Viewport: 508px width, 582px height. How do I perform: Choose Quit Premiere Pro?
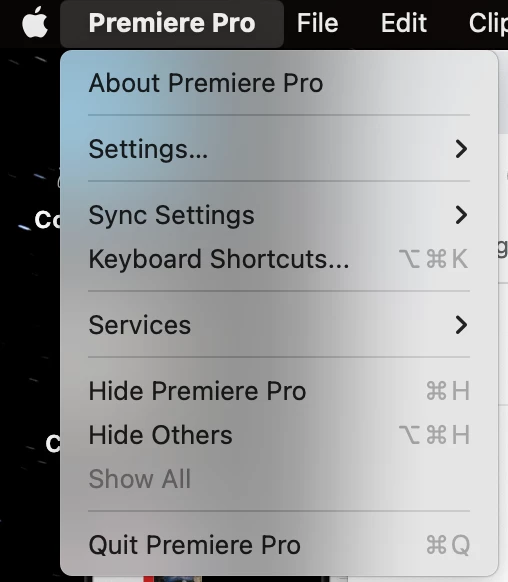[279, 545]
